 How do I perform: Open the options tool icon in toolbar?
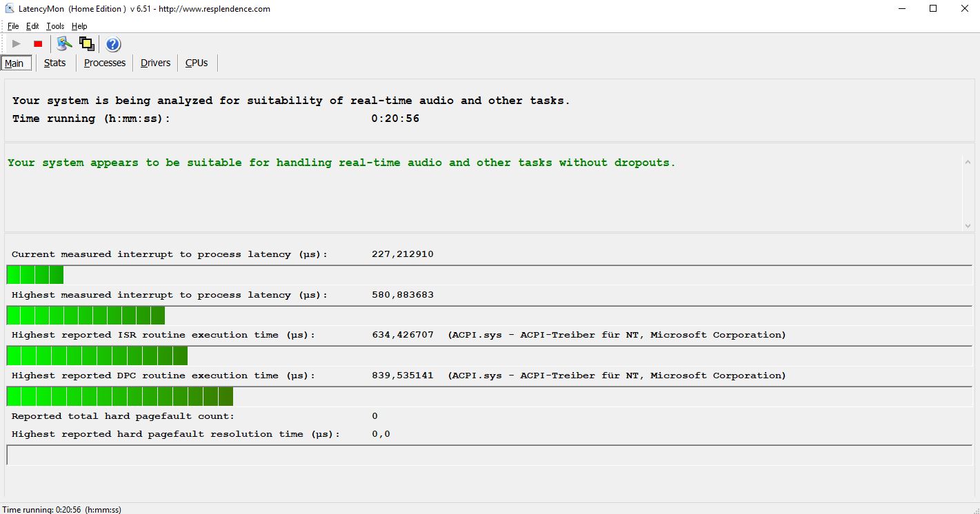pos(65,44)
